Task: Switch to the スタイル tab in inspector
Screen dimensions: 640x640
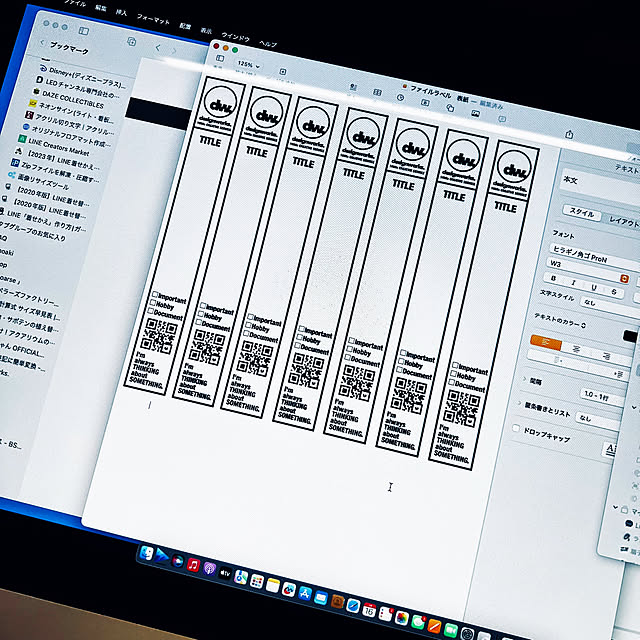Action: coord(582,212)
